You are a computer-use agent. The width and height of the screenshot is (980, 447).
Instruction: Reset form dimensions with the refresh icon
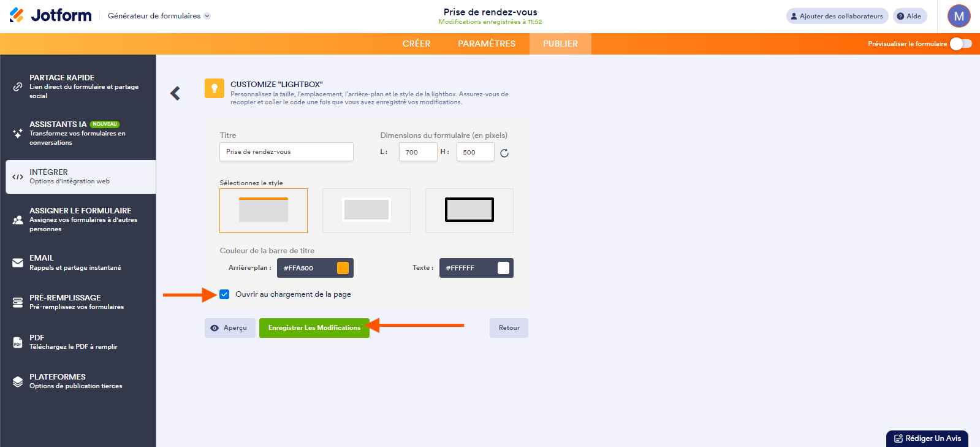(x=504, y=153)
